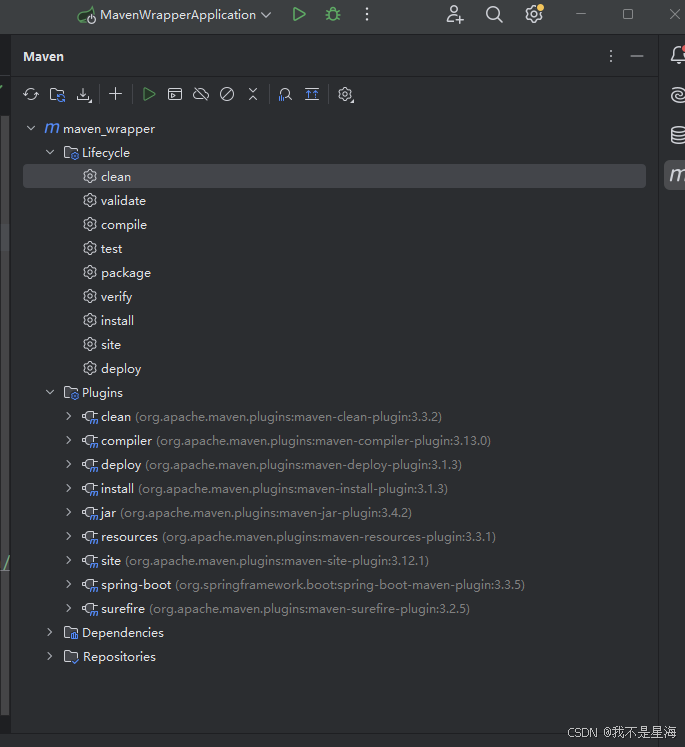Open Database tool window in sidebar

click(677, 135)
